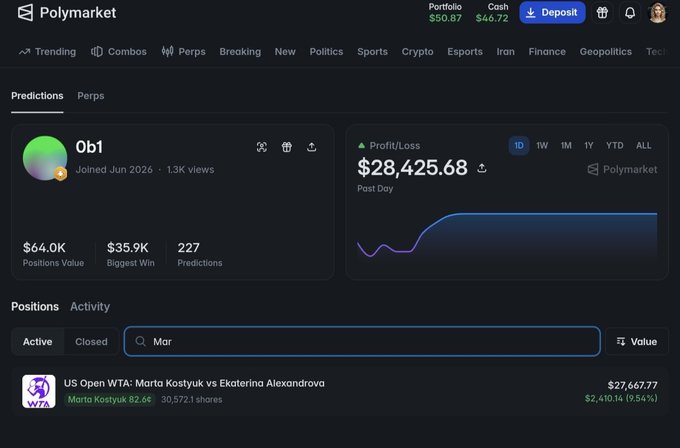Open the Esports category
Viewport: 680px width, 448px height.
[465, 52]
